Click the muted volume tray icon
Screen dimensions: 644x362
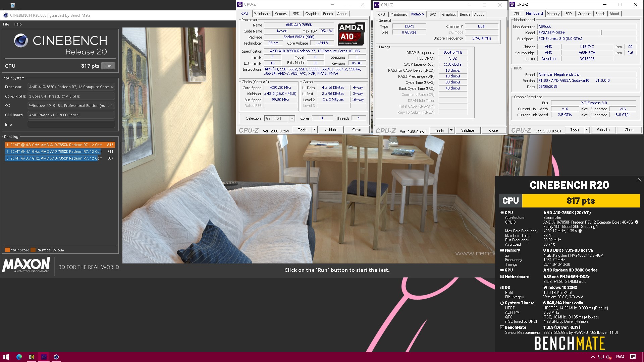(609, 357)
